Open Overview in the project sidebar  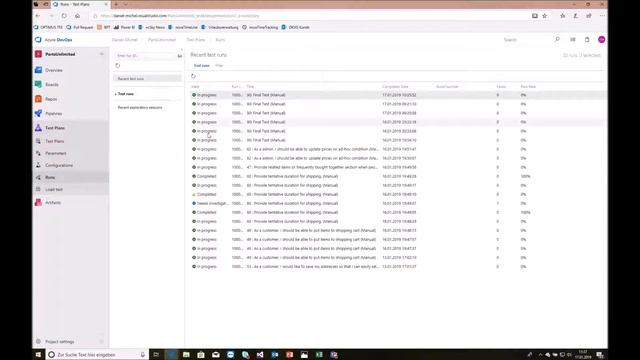pyautogui.click(x=54, y=70)
